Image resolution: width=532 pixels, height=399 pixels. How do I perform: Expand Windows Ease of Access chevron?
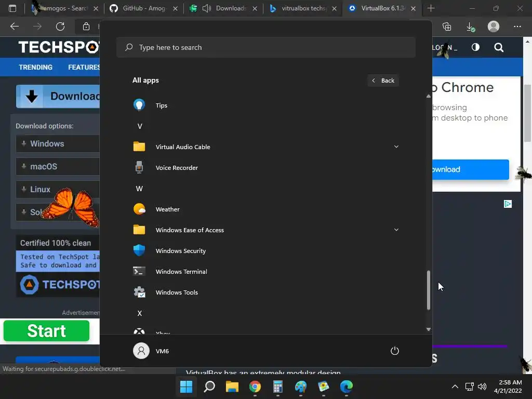pyautogui.click(x=396, y=230)
